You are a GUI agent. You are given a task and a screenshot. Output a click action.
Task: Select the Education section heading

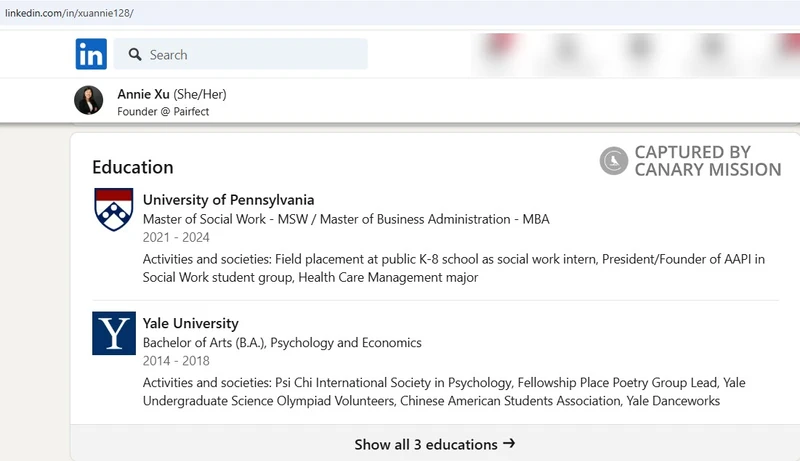tap(133, 167)
